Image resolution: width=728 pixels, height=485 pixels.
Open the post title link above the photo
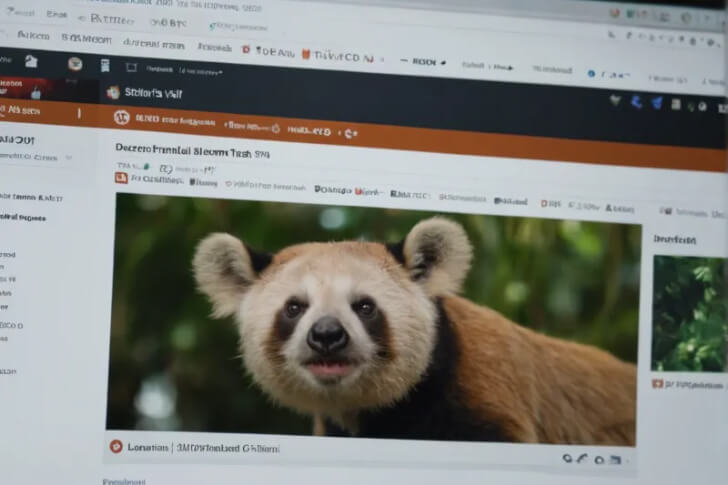[x=192, y=152]
